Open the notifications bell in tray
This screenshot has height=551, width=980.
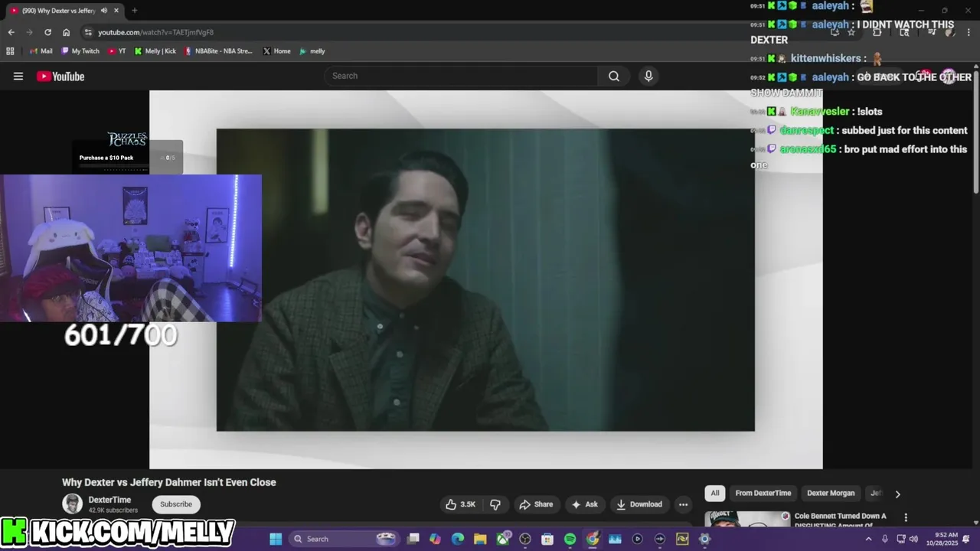click(x=966, y=539)
